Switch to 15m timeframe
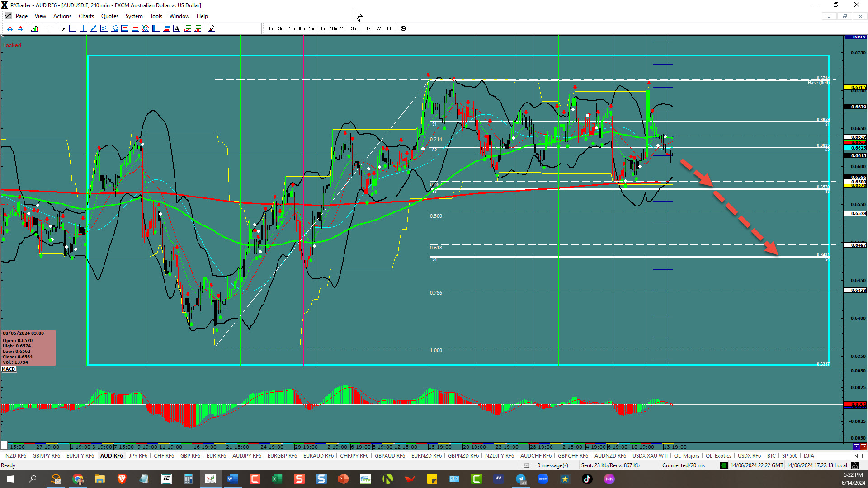The height and width of the screenshot is (488, 868). coord(312,28)
